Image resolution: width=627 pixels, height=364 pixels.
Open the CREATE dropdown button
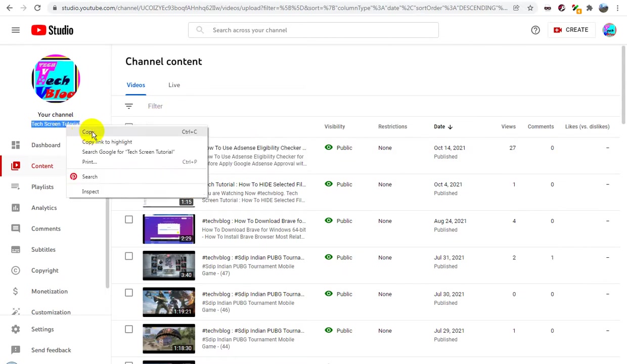coord(571,30)
